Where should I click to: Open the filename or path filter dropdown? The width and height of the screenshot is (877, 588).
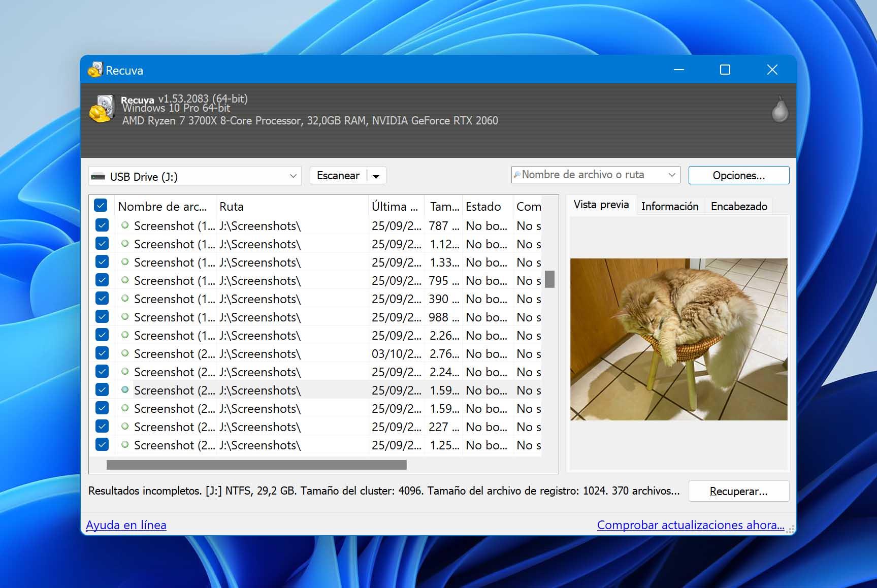672,175
